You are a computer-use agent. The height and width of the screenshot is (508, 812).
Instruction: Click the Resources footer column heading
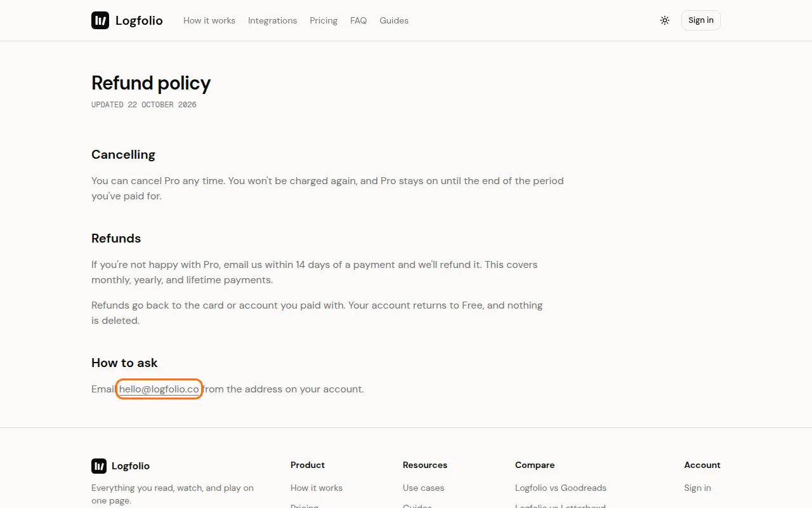pyautogui.click(x=425, y=465)
